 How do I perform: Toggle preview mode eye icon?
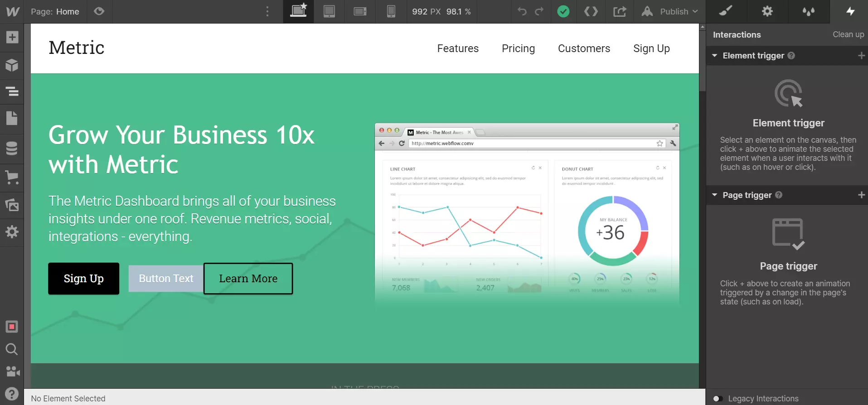[99, 11]
